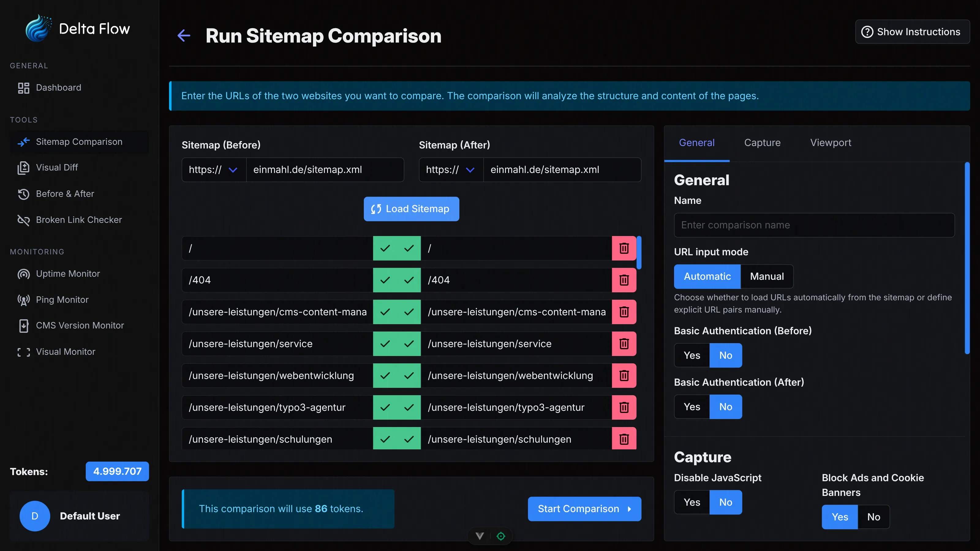Screen dimensions: 980x551
Task: Enable Basic Authentication (Before) with Yes
Action: pos(692,355)
